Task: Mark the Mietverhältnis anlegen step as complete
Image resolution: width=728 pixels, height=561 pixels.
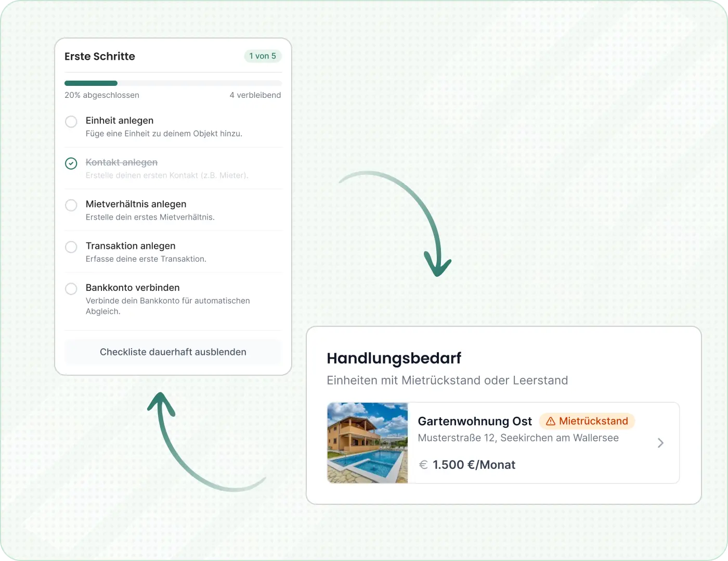Action: (71, 205)
